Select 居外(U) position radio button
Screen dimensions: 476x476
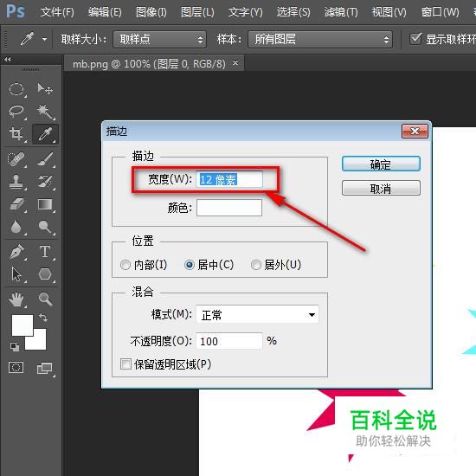(256, 265)
